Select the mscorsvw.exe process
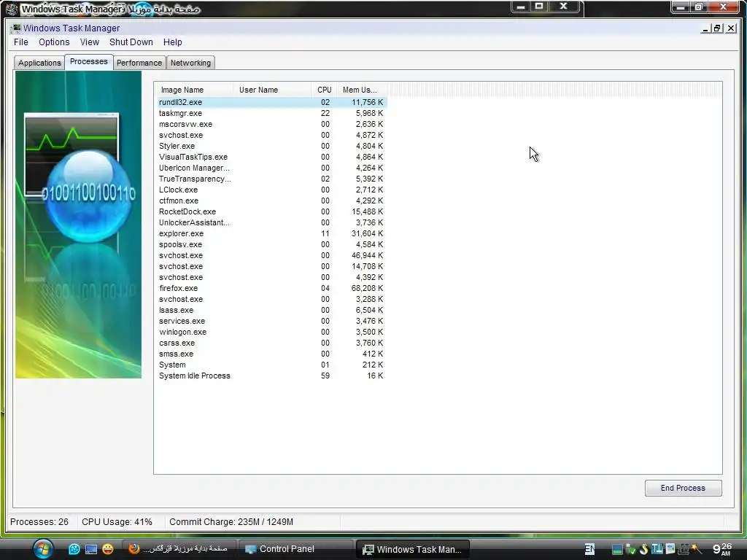The image size is (747, 560). pos(272,124)
